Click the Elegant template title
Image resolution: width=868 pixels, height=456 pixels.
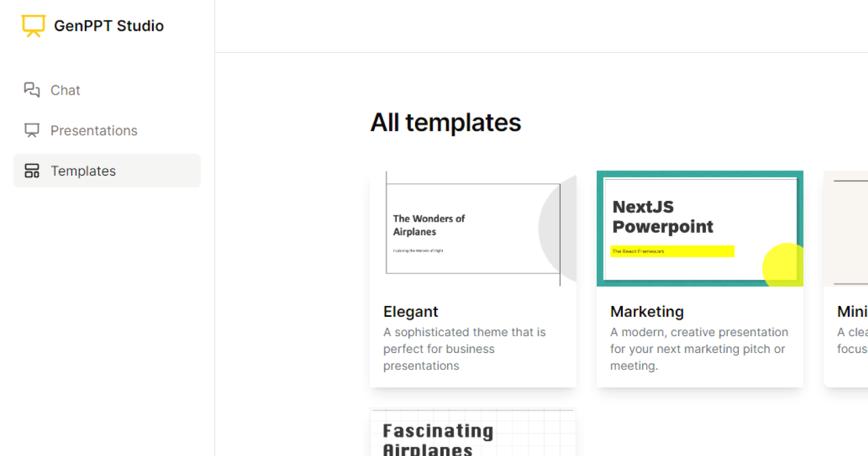pyautogui.click(x=410, y=312)
